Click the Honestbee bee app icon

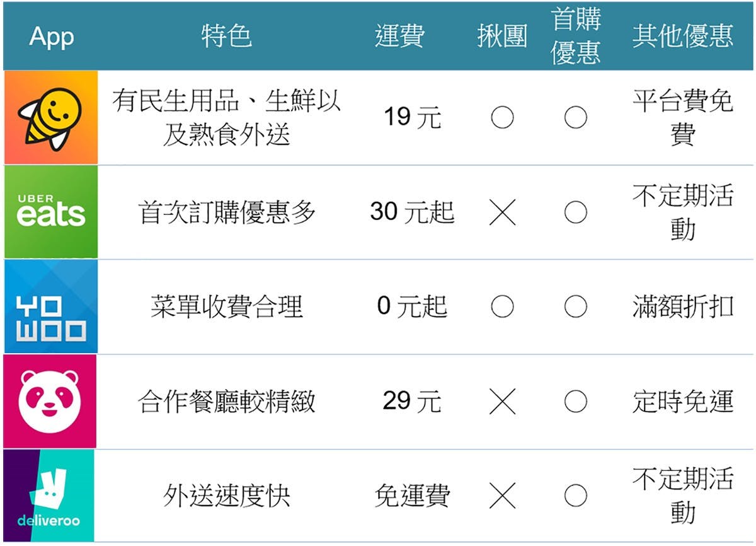tap(50, 117)
